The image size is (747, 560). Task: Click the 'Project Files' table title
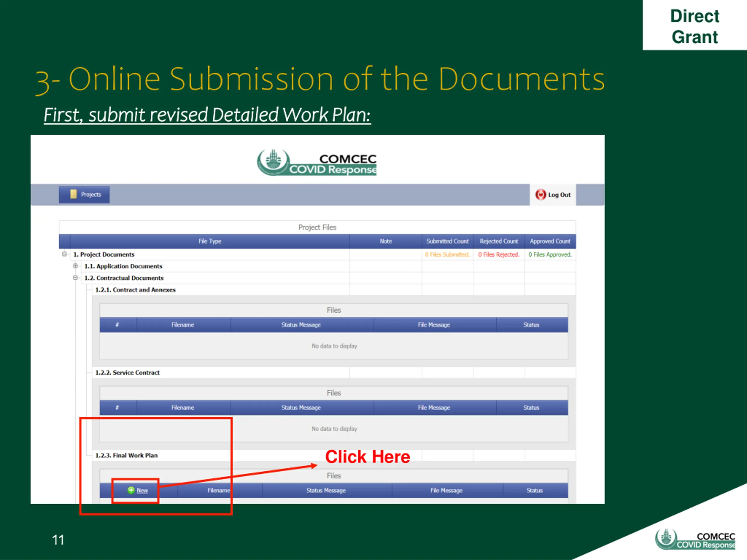317,228
